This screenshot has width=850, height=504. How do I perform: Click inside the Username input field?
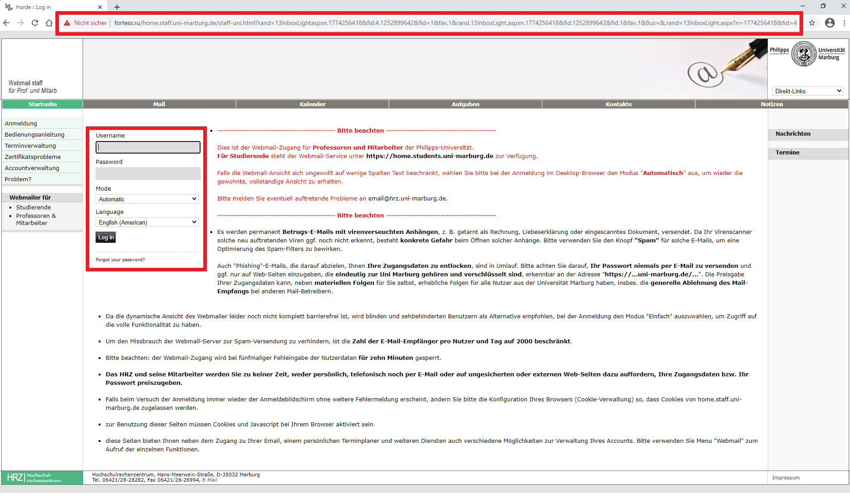click(148, 147)
